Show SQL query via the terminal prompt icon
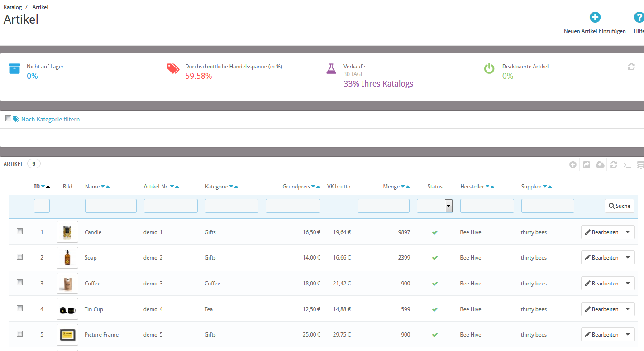The height and width of the screenshot is (351, 644). 627,165
